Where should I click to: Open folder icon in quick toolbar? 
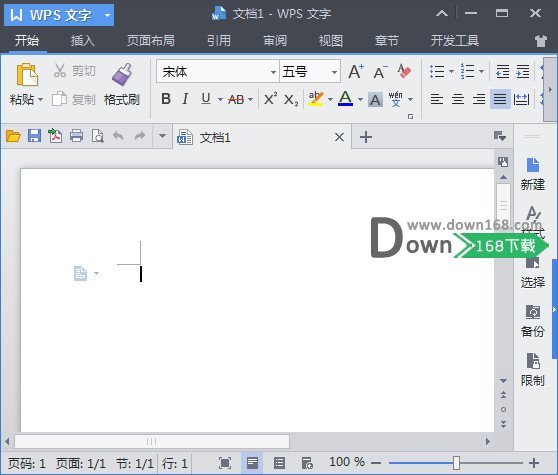click(13, 136)
